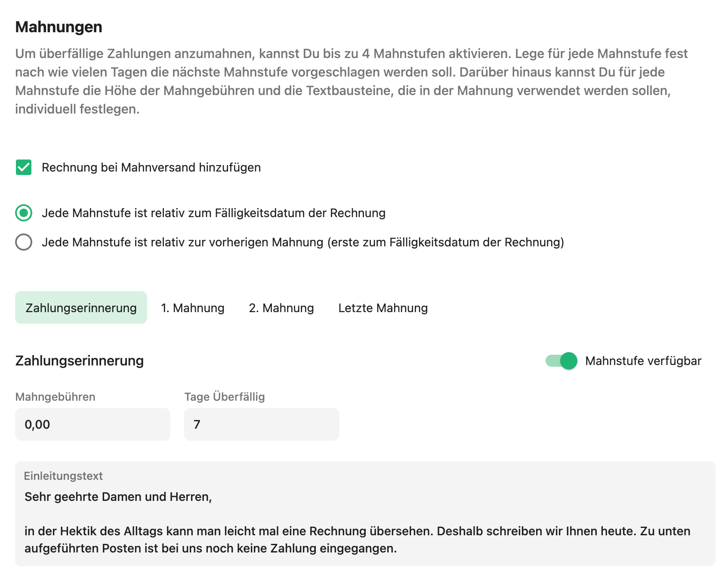Select the radio button relative zum Fälligkeitsdatum
This screenshot has height=583, width=728.
click(24, 213)
